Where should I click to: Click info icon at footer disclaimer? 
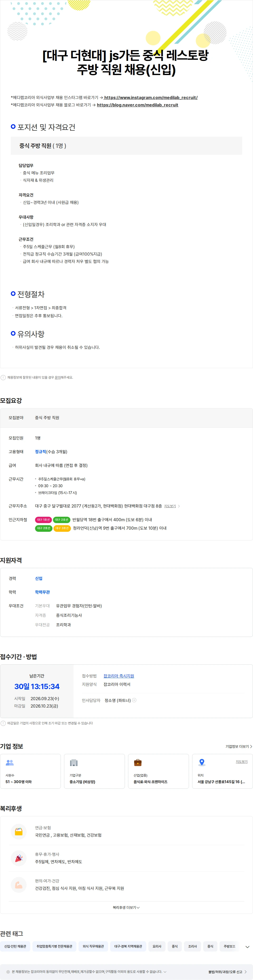click(8, 972)
